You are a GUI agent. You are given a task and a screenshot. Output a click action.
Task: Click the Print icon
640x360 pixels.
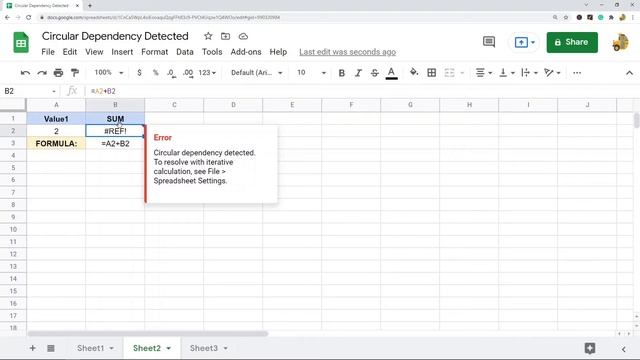[x=58, y=73]
